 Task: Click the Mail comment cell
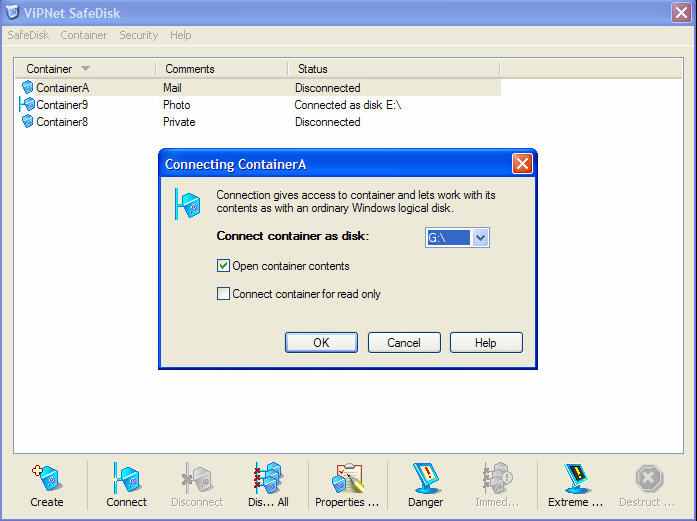point(172,88)
